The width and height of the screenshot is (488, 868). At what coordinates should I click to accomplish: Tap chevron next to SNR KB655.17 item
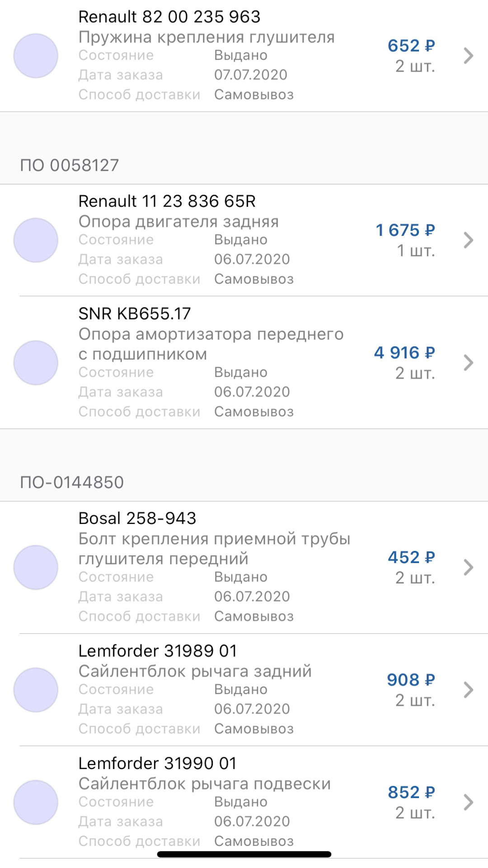[x=469, y=363]
